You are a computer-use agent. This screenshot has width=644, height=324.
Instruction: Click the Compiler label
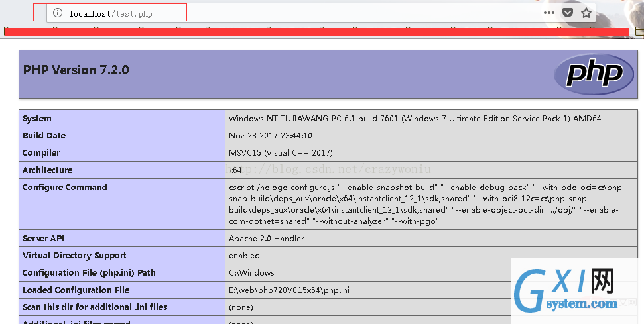click(x=40, y=153)
